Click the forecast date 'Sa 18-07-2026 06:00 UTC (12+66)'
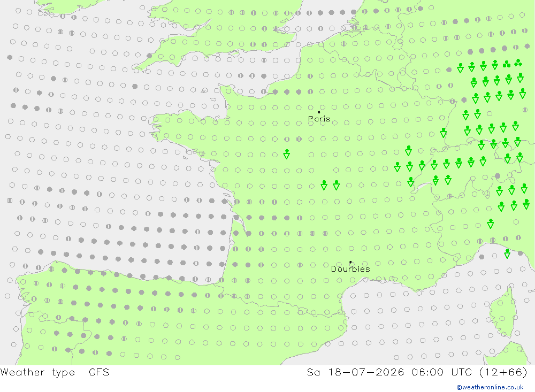 coord(417,372)
